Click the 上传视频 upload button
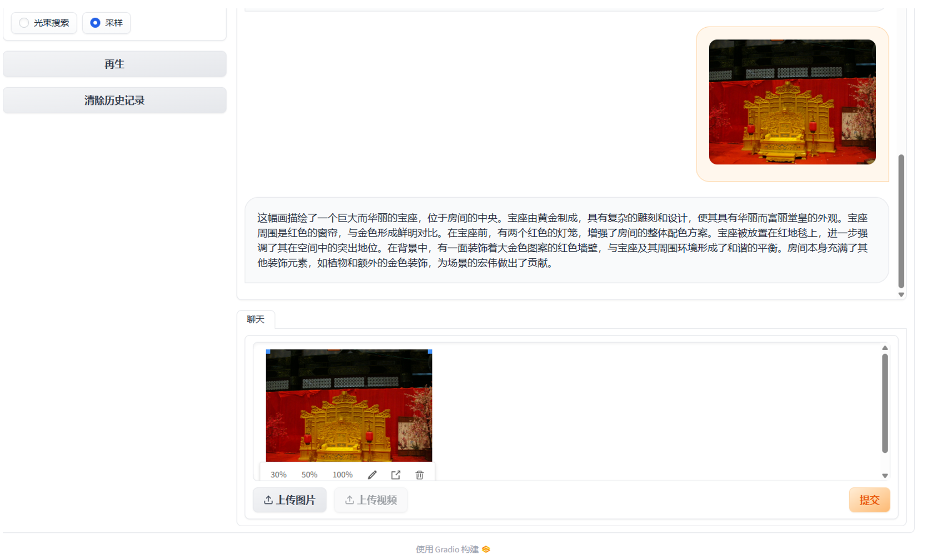This screenshot has width=941, height=560. (371, 500)
